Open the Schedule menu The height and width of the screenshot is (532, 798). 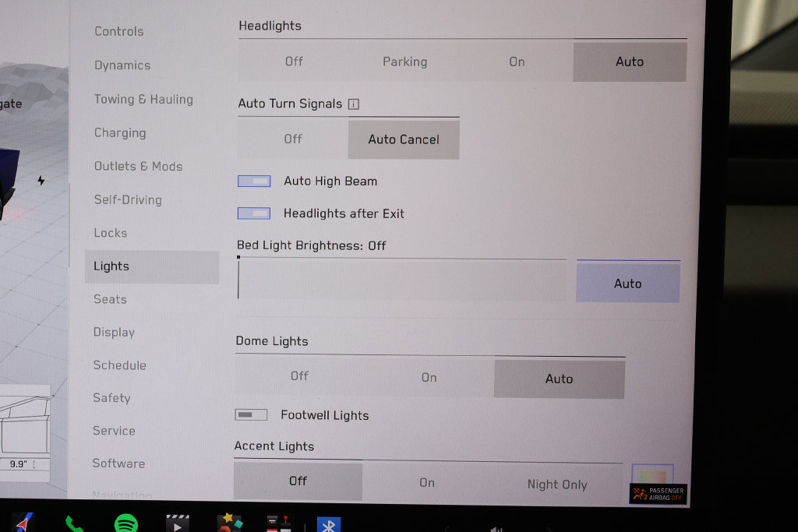119,365
